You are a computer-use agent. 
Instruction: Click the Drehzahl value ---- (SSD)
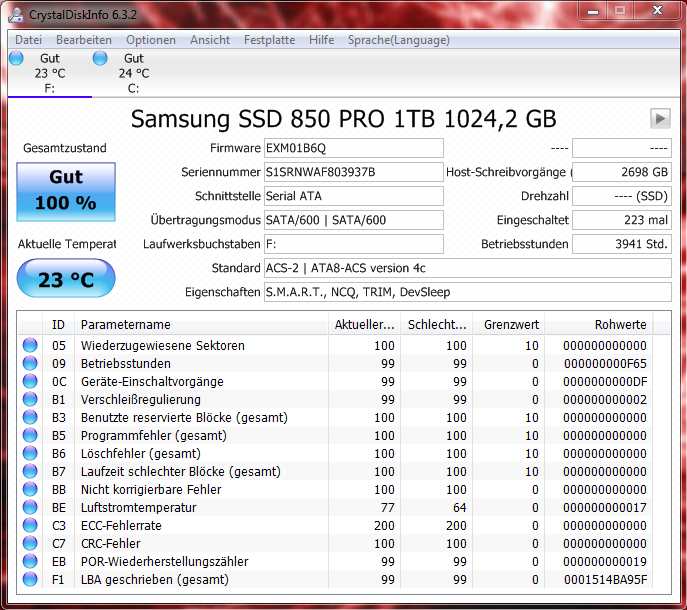tap(622, 196)
